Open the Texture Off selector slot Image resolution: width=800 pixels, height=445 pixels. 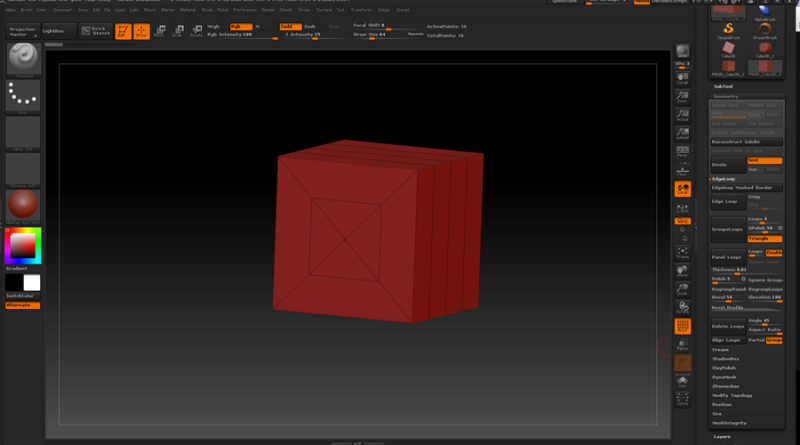(23, 170)
